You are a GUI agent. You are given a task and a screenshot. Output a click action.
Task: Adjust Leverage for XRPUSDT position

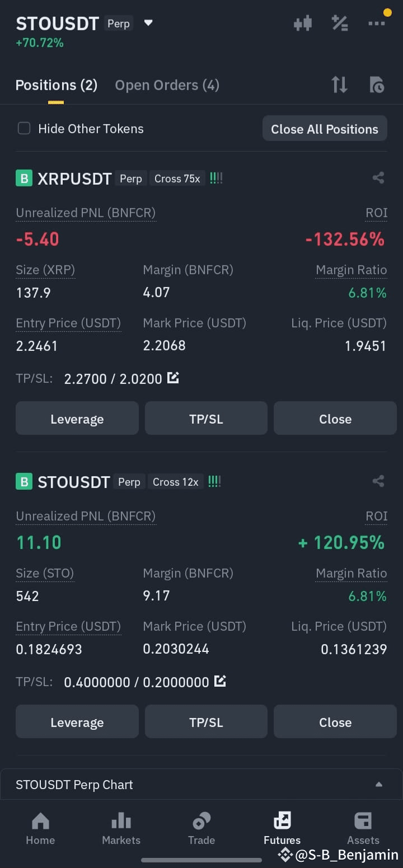77,419
